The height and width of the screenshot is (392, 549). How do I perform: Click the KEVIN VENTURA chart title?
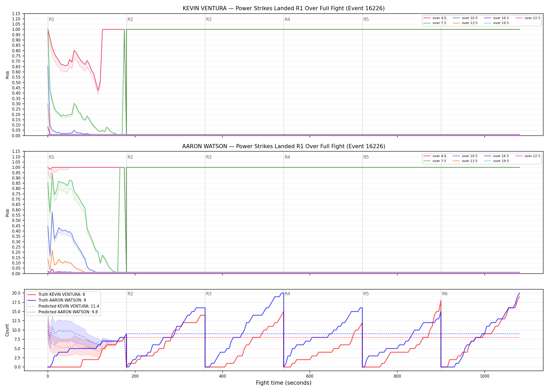click(x=284, y=8)
